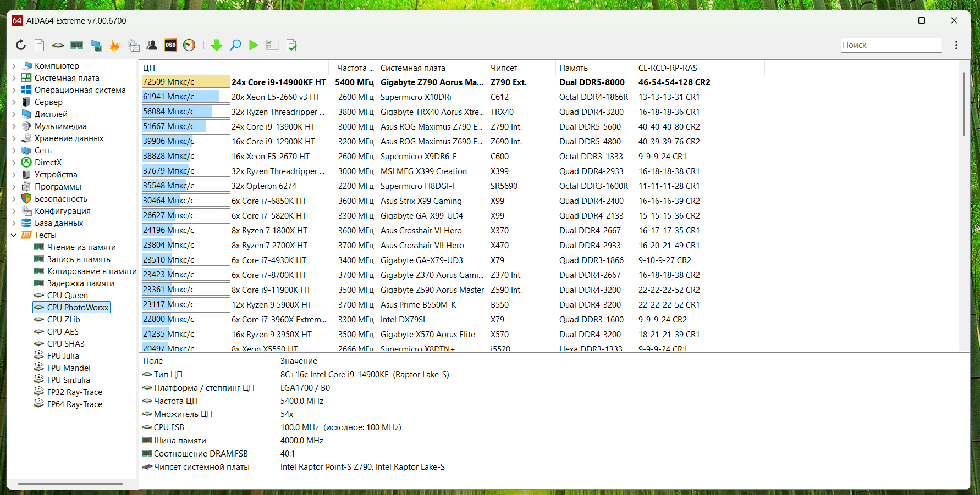Sort by the Чипсет column header
The image size is (980, 495).
pos(521,68)
